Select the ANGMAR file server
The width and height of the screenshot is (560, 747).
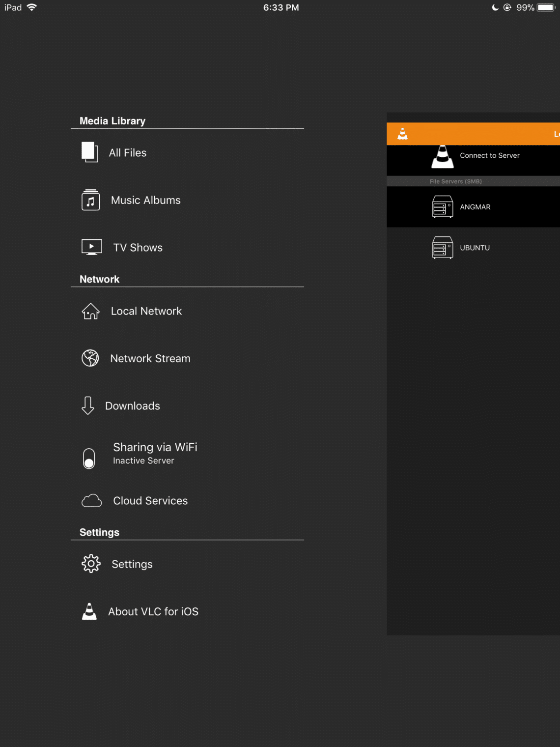tap(473, 207)
